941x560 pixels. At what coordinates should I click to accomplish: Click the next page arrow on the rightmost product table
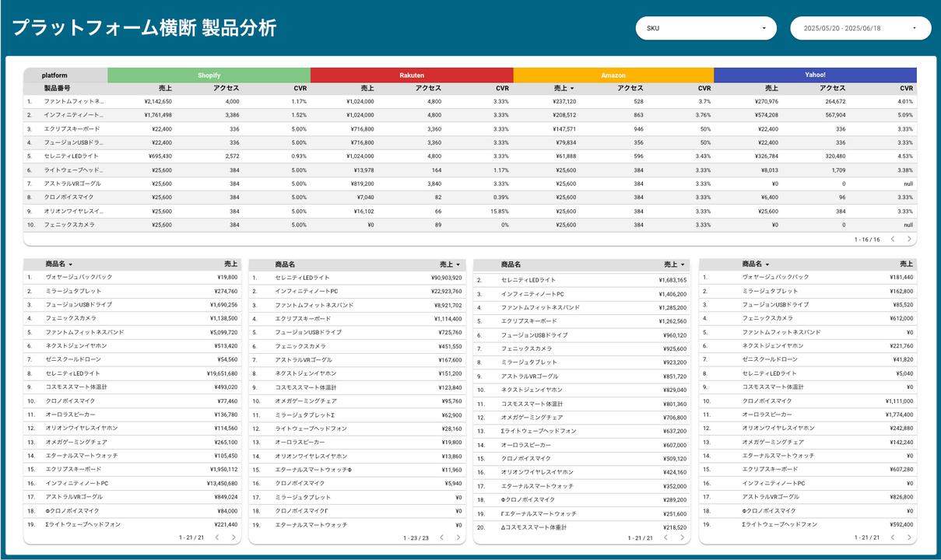(x=911, y=536)
